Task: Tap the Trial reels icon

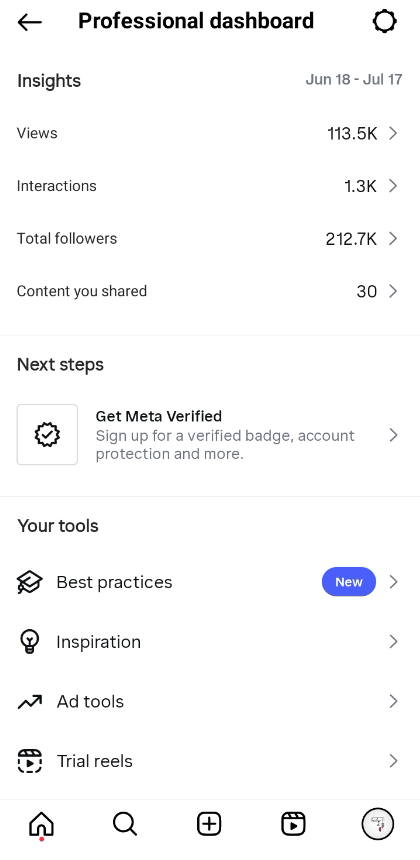Action: 29,761
